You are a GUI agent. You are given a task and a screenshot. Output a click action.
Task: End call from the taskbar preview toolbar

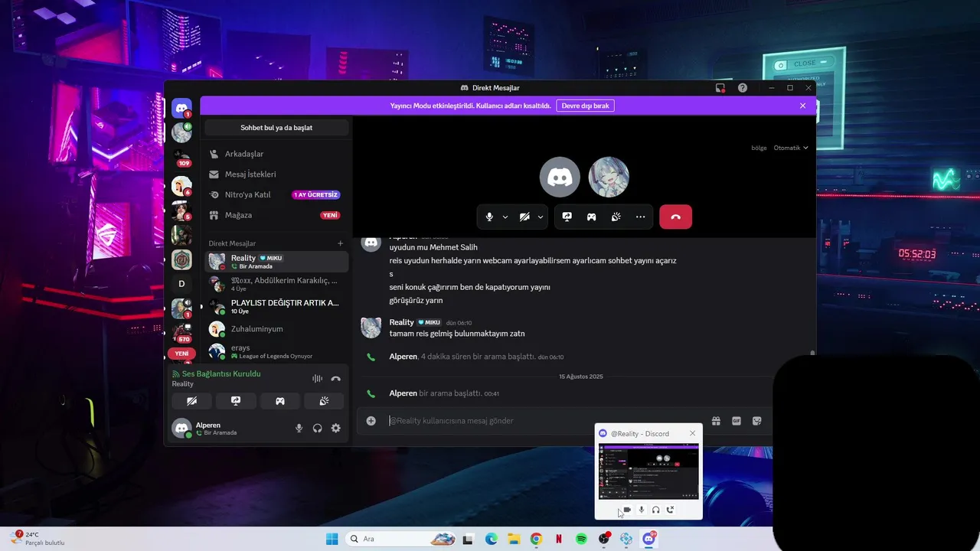pyautogui.click(x=671, y=510)
